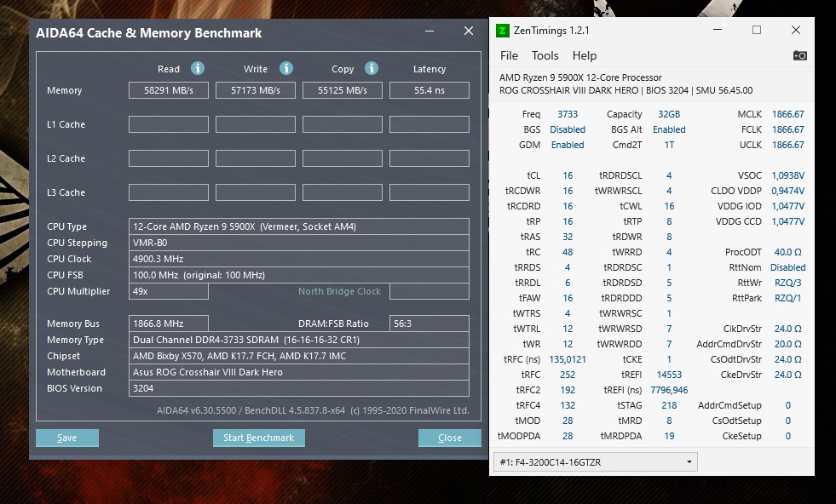Click the tREFI (ns) value 7796,946
This screenshot has width=836, height=504.
(669, 390)
